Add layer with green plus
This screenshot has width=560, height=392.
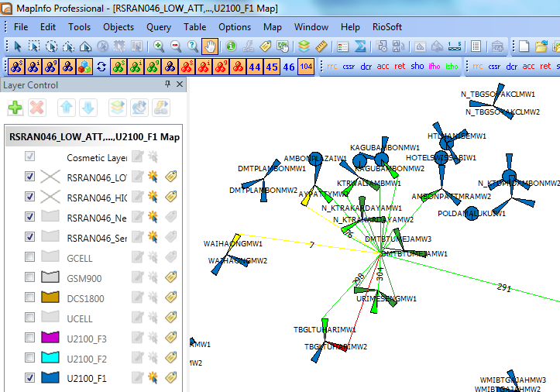[15, 108]
